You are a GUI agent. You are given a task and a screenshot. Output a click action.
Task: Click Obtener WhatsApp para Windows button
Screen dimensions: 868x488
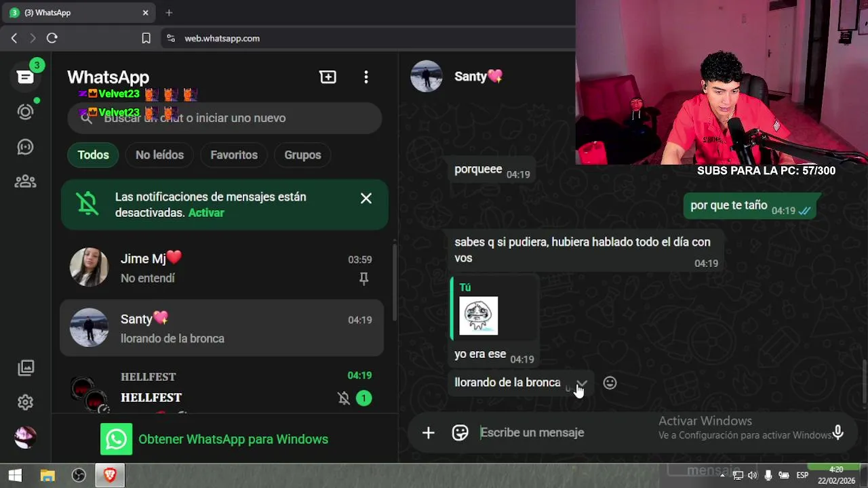pos(214,439)
